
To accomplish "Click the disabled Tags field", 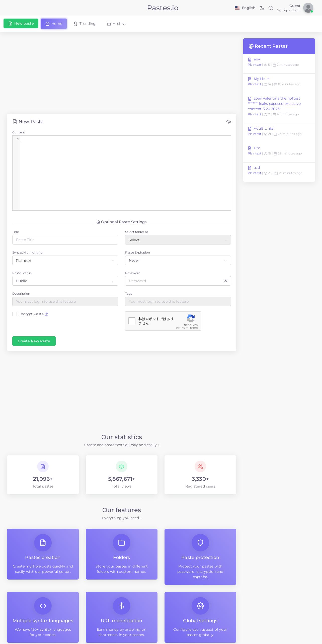I will (x=178, y=301).
